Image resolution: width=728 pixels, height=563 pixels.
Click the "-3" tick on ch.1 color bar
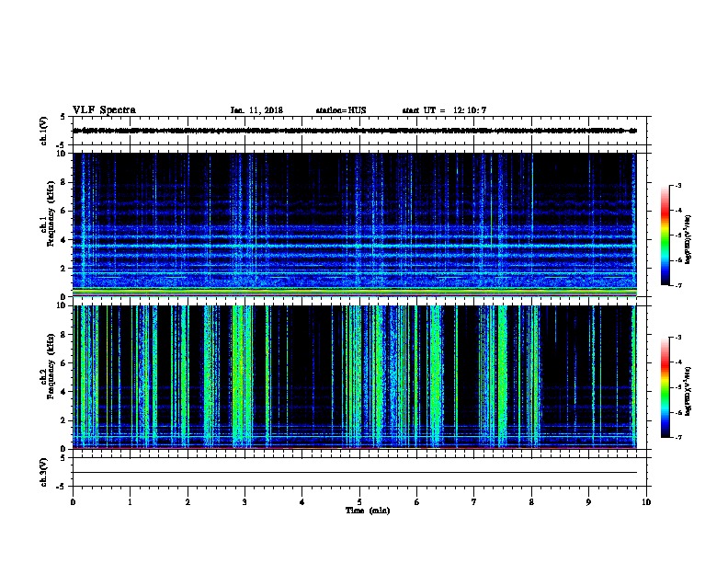coord(677,185)
